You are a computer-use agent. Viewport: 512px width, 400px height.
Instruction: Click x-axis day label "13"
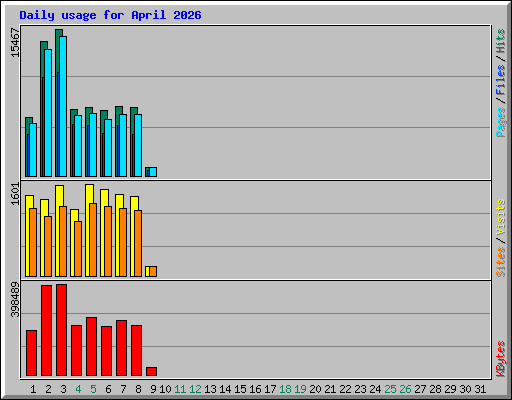pyautogui.click(x=210, y=389)
